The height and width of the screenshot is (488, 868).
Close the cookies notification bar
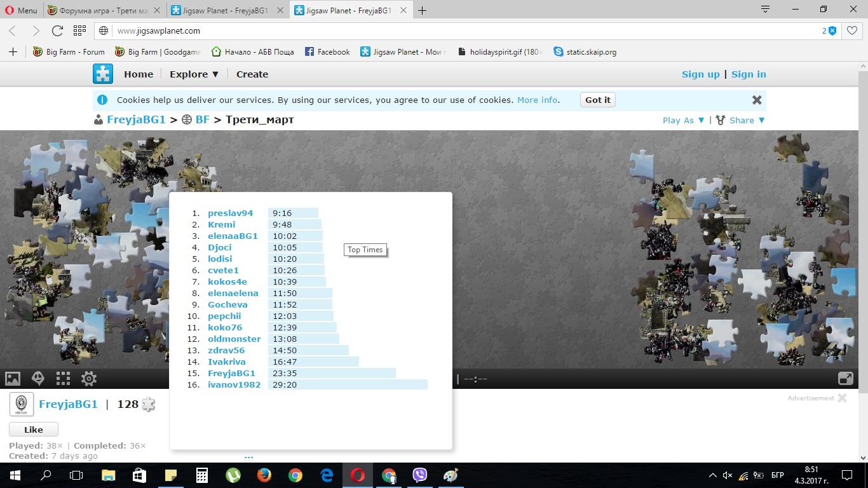tap(757, 100)
